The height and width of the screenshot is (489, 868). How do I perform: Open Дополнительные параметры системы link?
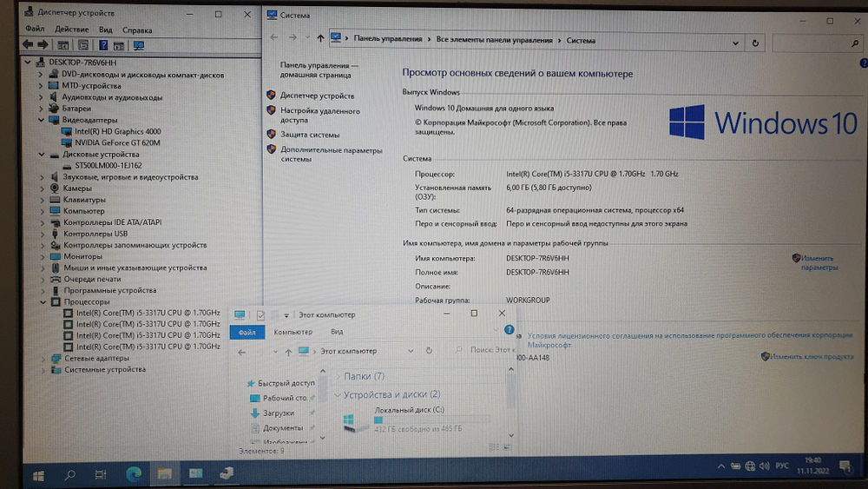click(x=331, y=155)
